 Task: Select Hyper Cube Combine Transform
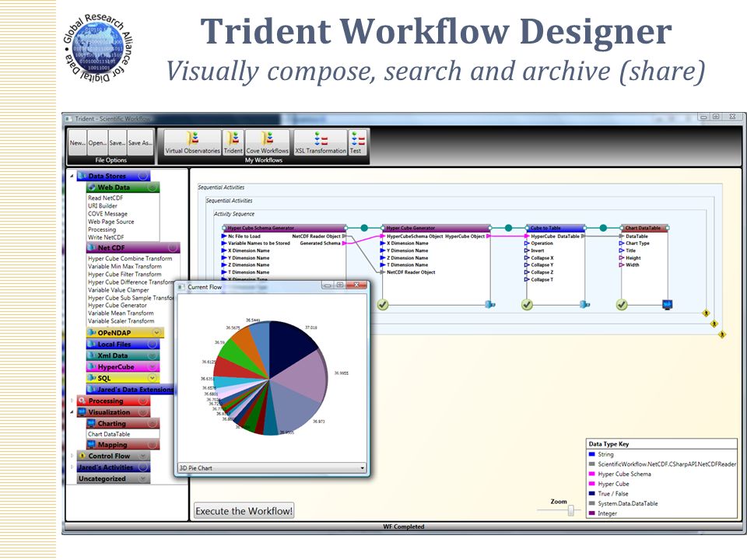coord(130,258)
